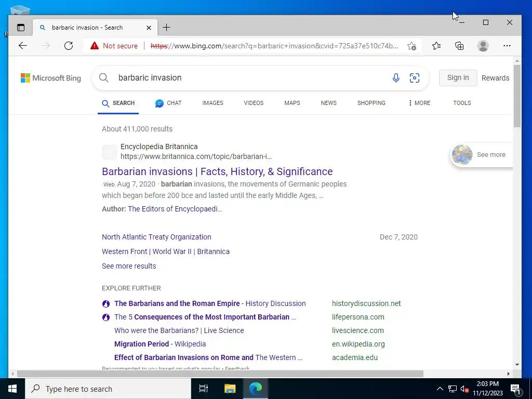Switch to the MAPS tab
The height and width of the screenshot is (399, 532).
tap(292, 103)
